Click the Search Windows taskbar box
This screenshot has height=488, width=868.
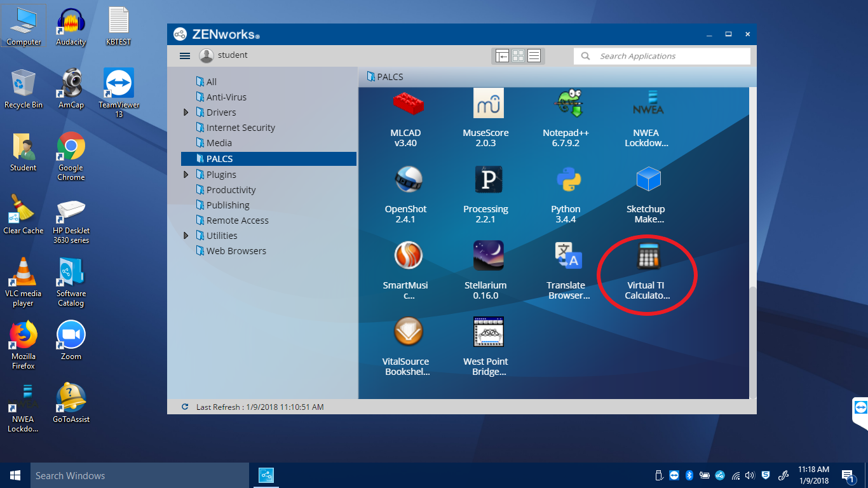point(140,475)
